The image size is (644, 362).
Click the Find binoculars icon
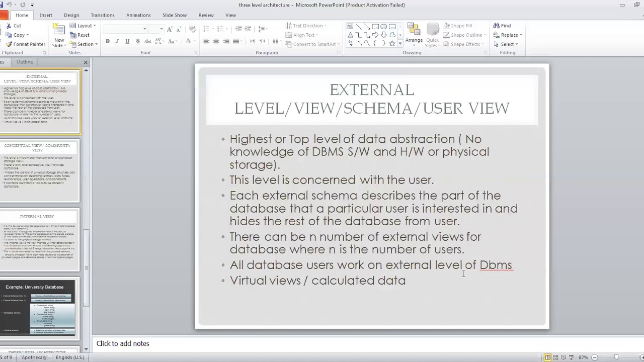pos(497,26)
